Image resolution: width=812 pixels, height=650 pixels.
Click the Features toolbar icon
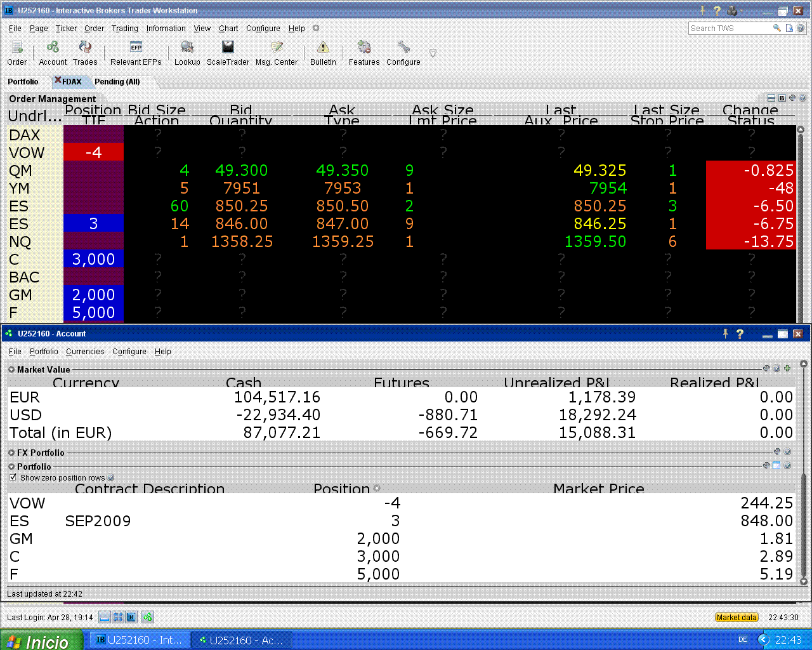[364, 48]
